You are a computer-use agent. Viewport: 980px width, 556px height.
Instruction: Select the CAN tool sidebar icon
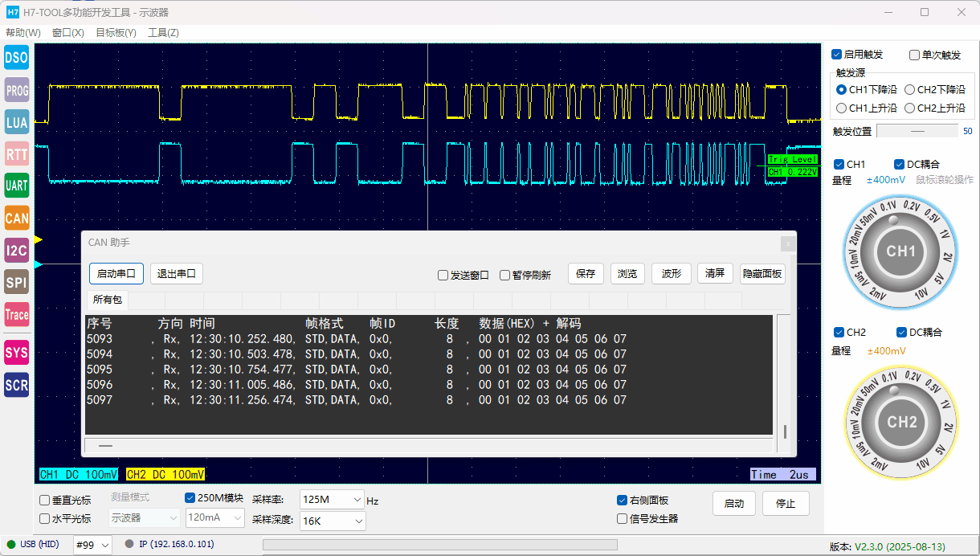(17, 218)
